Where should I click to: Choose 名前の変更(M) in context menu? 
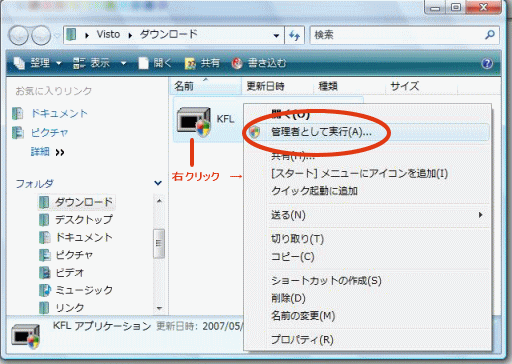(367, 316)
